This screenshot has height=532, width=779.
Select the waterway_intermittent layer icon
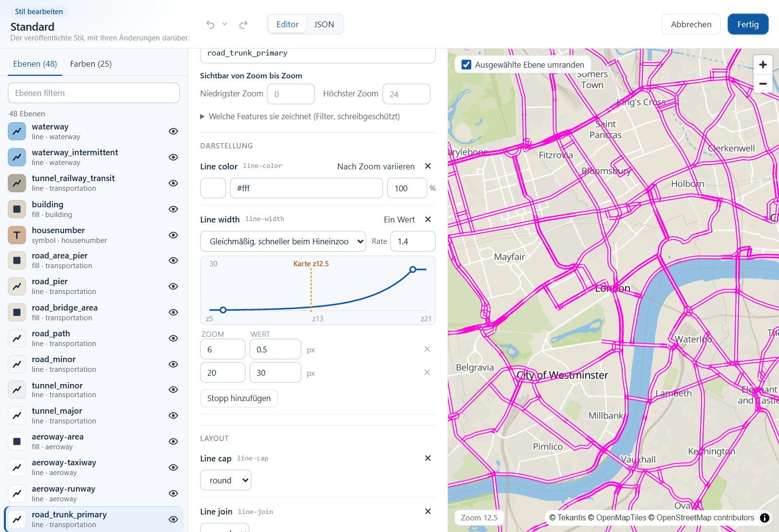click(x=17, y=157)
